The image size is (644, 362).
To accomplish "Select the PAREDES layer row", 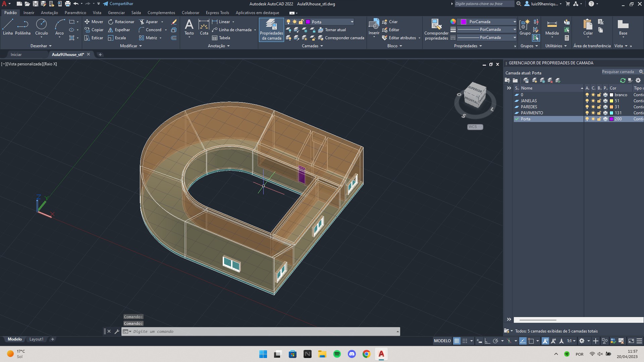I will point(548,107).
